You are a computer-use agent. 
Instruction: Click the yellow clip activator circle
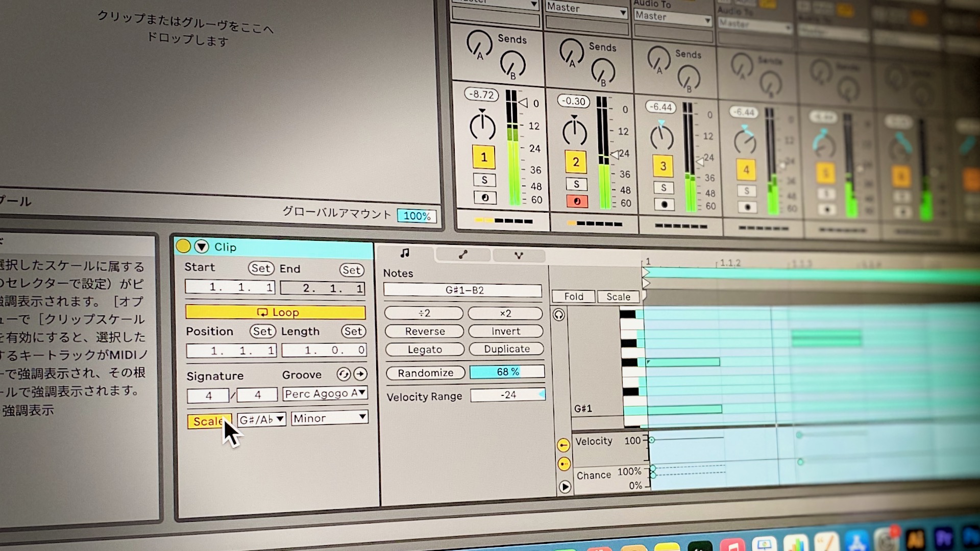(x=183, y=246)
